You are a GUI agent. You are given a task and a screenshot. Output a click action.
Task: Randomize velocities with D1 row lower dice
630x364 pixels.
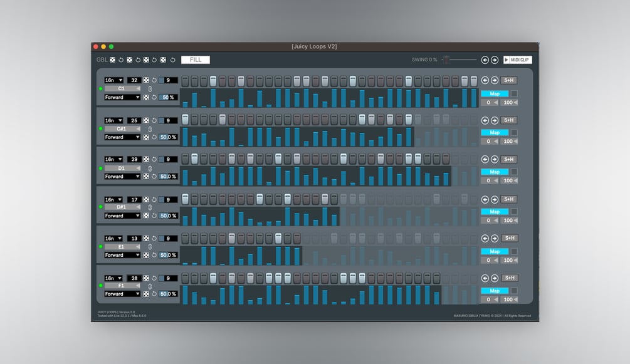tap(146, 177)
